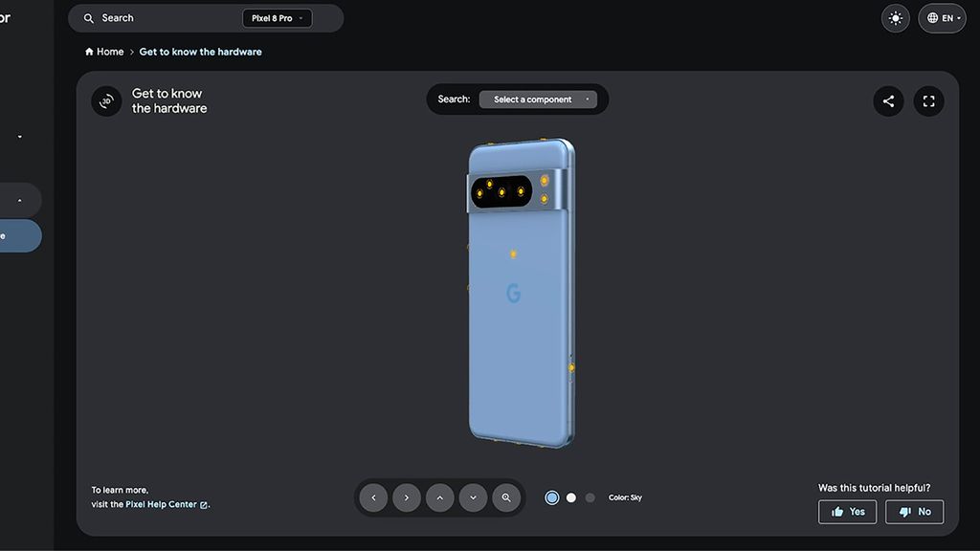Click the leftmost camera lens hotspot
Screen dimensions: 980x551
point(479,193)
